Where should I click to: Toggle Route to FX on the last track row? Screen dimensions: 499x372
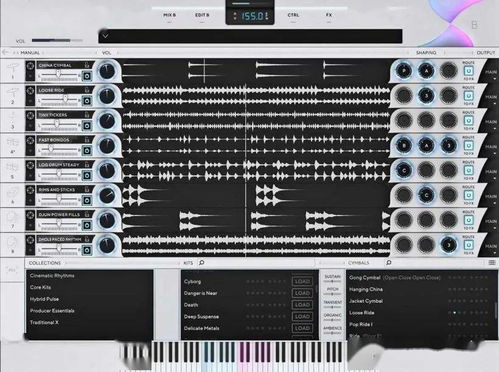[x=468, y=245]
